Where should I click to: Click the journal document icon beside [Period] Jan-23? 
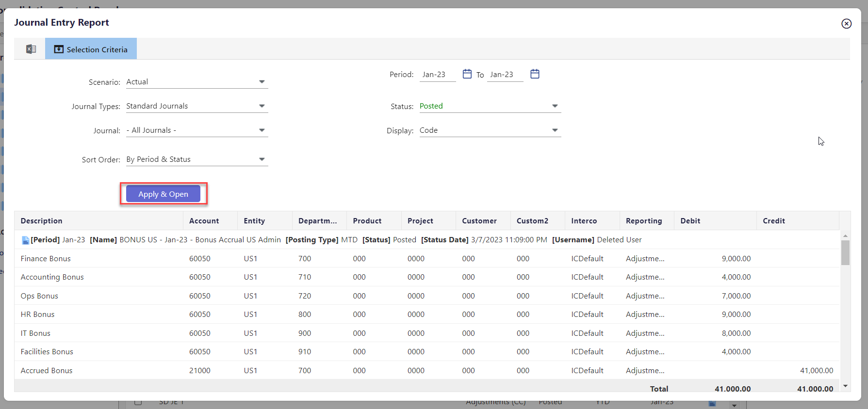[25, 240]
